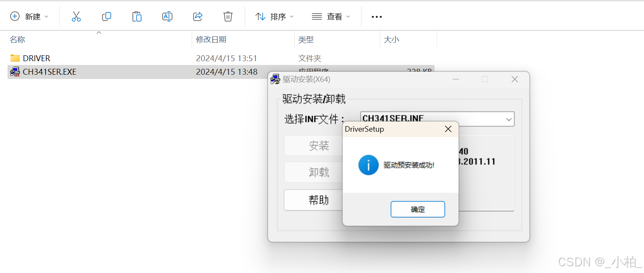This screenshot has width=644, height=273.
Task: Click the Share icon in toolbar
Action: click(198, 16)
